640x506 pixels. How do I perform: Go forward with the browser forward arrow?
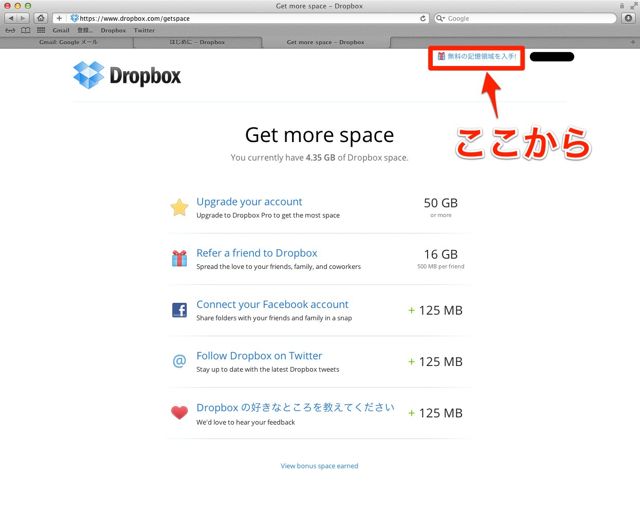tap(23, 18)
